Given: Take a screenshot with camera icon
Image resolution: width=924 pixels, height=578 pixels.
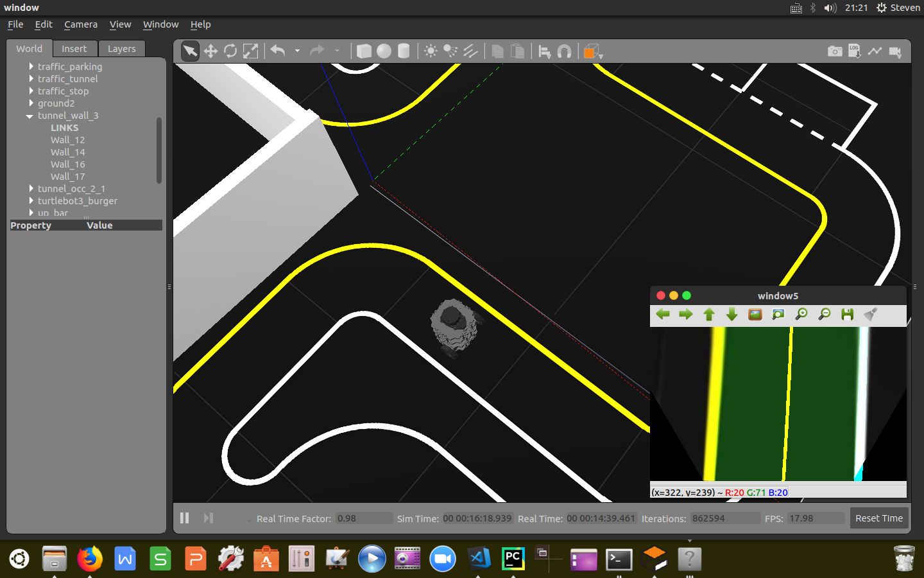Looking at the screenshot, I should pyautogui.click(x=835, y=51).
